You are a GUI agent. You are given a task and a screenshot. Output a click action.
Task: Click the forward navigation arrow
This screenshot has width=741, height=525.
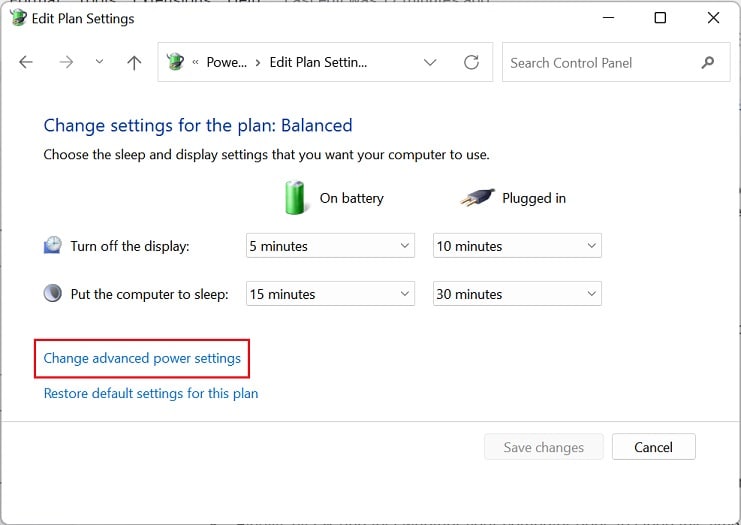(x=66, y=62)
